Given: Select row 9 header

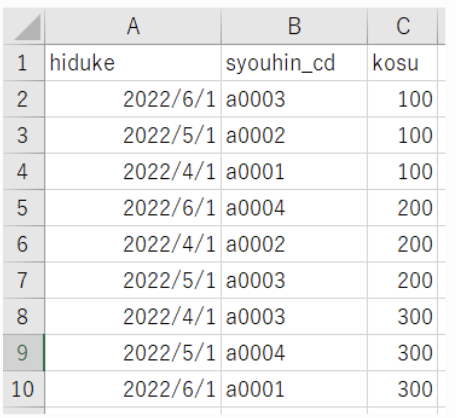Looking at the screenshot, I should pos(24,353).
